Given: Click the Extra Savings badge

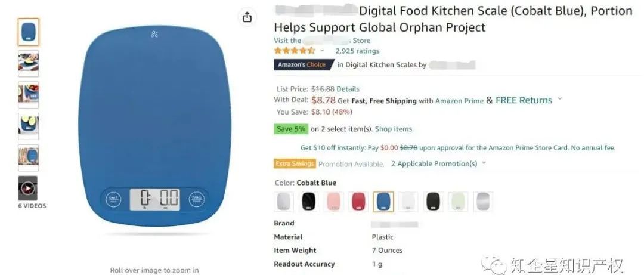Looking at the screenshot, I should click(295, 163).
